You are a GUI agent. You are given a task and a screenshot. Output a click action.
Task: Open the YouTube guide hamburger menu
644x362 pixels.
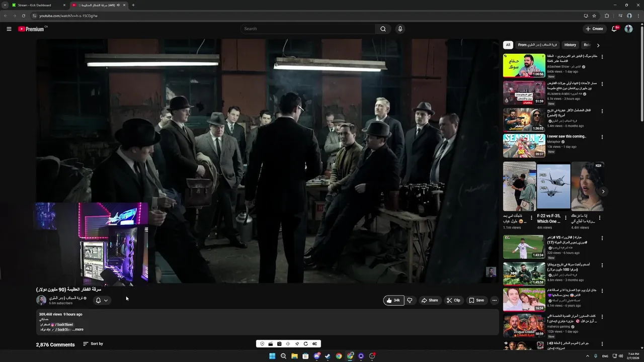(x=9, y=29)
